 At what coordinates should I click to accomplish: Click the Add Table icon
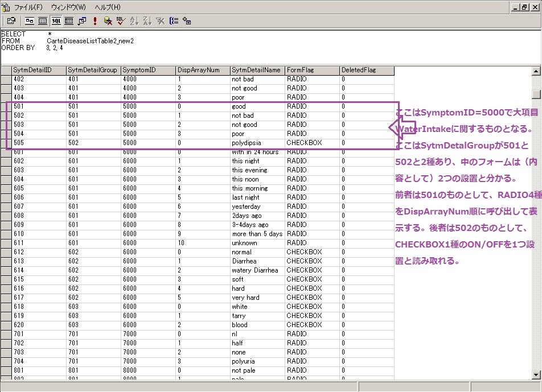(187, 21)
